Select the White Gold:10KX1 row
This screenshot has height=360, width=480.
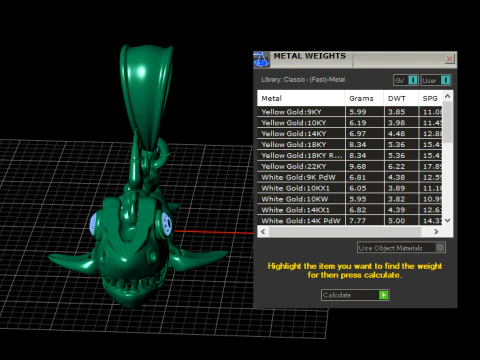click(x=350, y=188)
